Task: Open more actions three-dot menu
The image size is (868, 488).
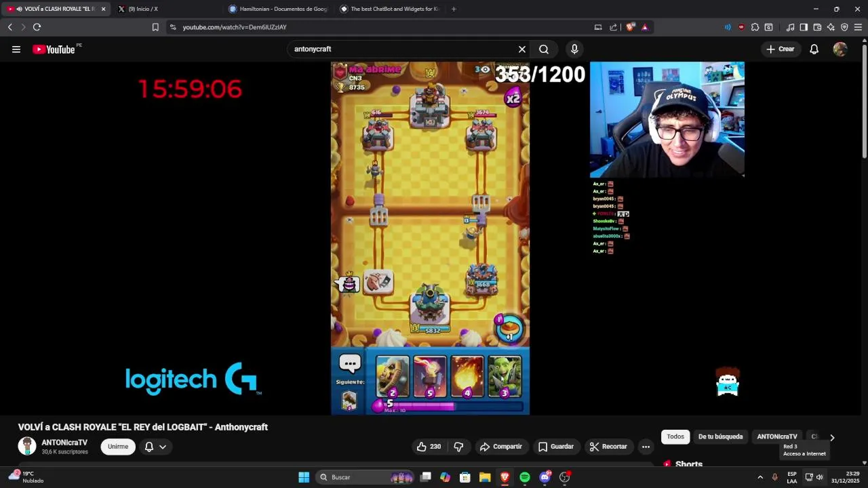Action: (x=646, y=447)
